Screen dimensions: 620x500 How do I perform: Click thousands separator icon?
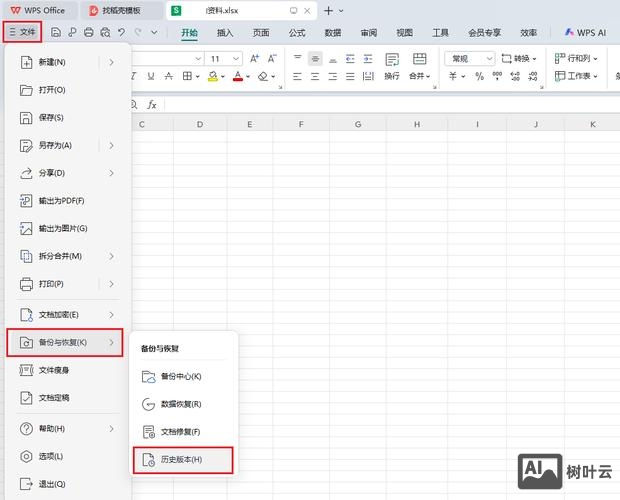[x=497, y=76]
